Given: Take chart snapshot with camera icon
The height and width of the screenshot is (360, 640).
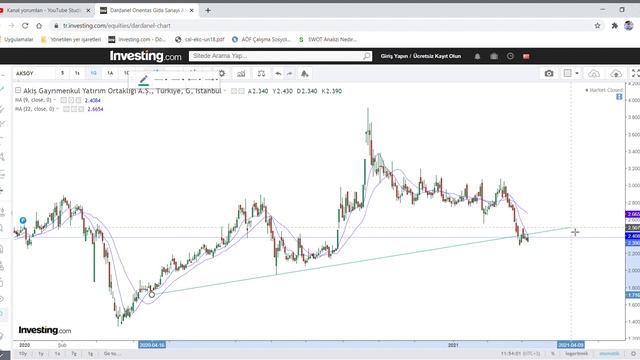Looking at the screenshot, I should point(549,73).
